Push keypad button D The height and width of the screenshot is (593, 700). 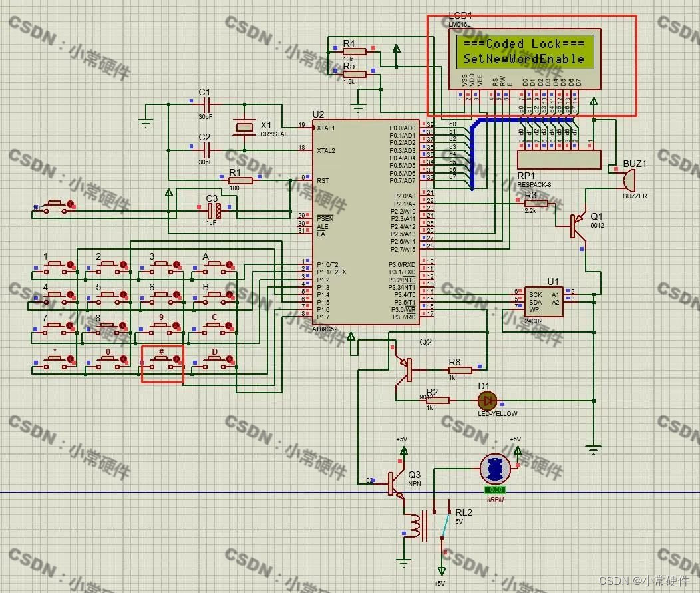point(215,361)
